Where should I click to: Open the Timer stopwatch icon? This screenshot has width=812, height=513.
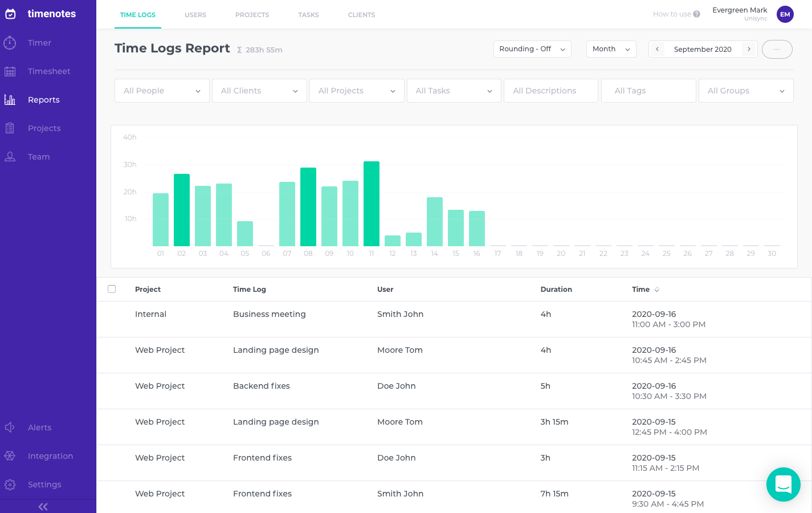click(10, 43)
